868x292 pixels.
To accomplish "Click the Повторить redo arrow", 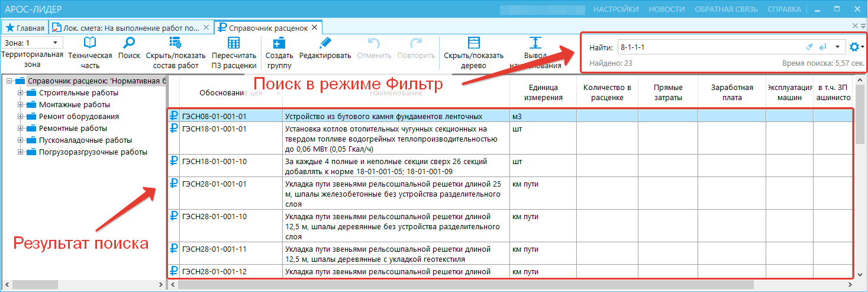I will pos(416,43).
